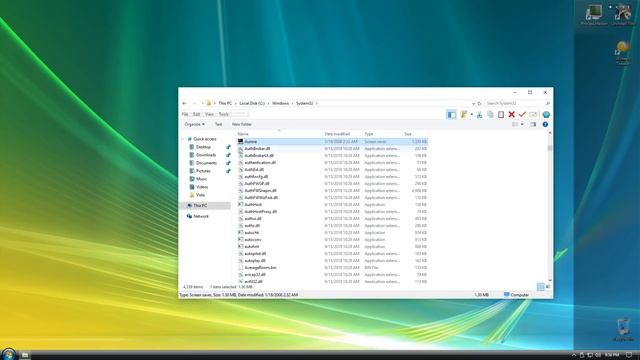Image resolution: width=640 pixels, height=360 pixels.
Task: Select the autochk application file
Action: point(332,233)
